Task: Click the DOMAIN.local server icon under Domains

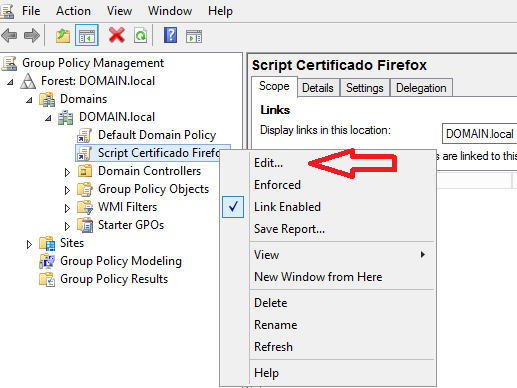Action: click(x=66, y=117)
